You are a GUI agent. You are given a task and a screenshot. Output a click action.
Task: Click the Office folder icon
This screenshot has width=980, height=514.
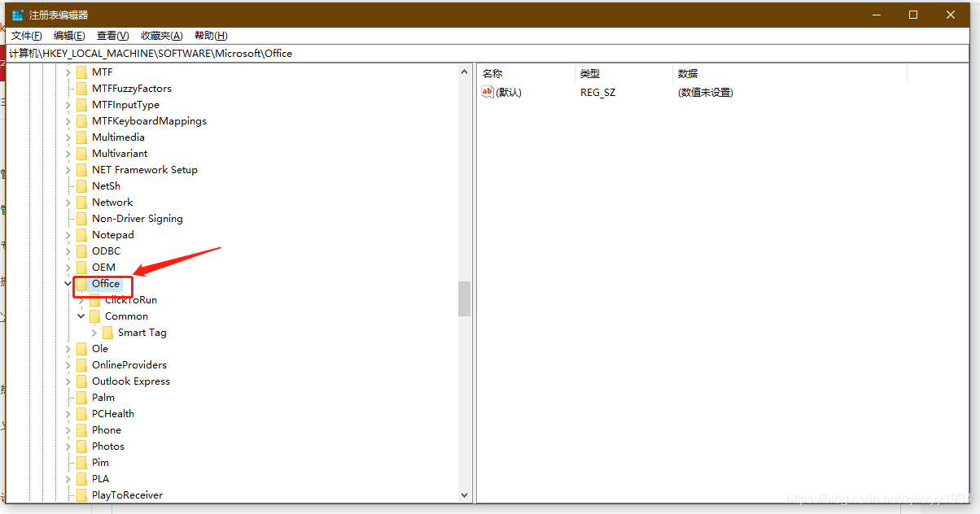click(81, 284)
